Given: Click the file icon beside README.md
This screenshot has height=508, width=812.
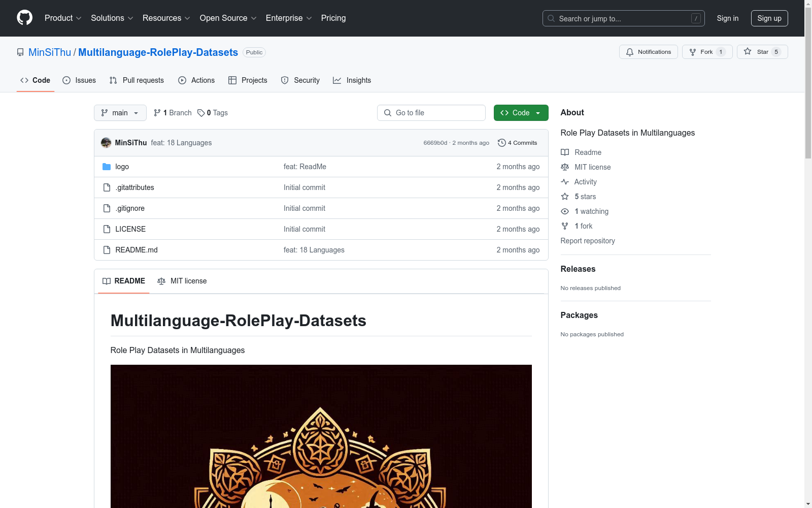Looking at the screenshot, I should pos(107,250).
